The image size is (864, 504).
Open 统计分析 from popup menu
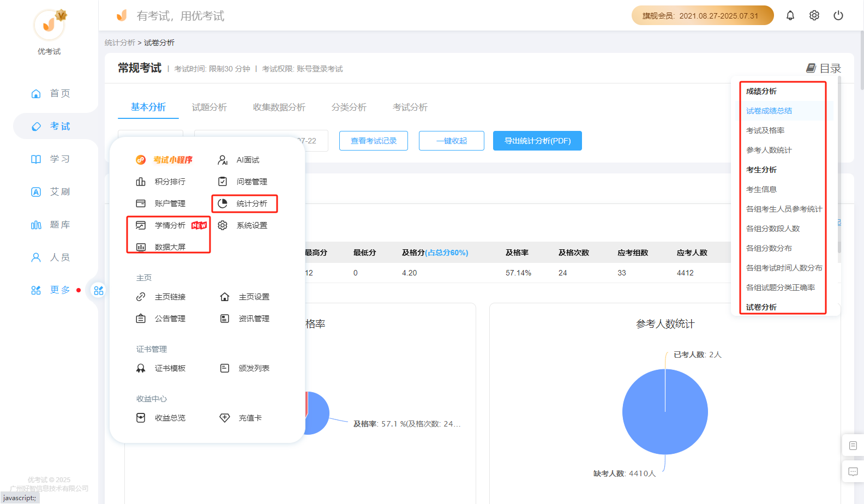click(x=243, y=203)
